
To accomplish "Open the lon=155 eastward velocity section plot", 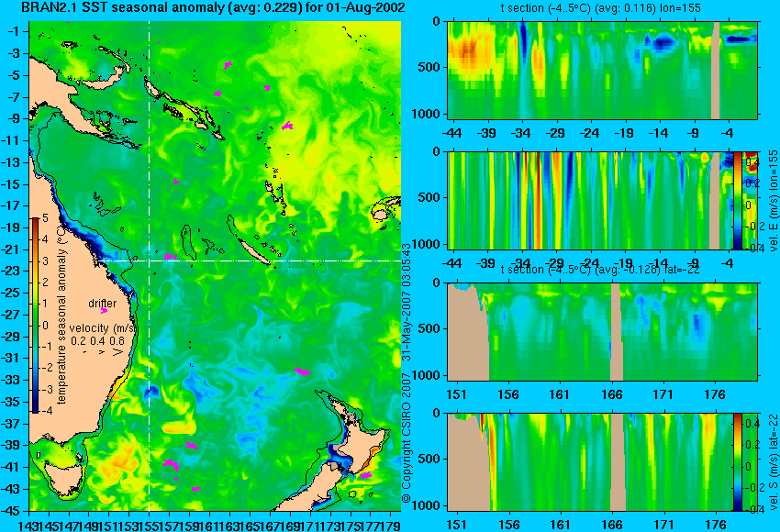I will [602, 200].
